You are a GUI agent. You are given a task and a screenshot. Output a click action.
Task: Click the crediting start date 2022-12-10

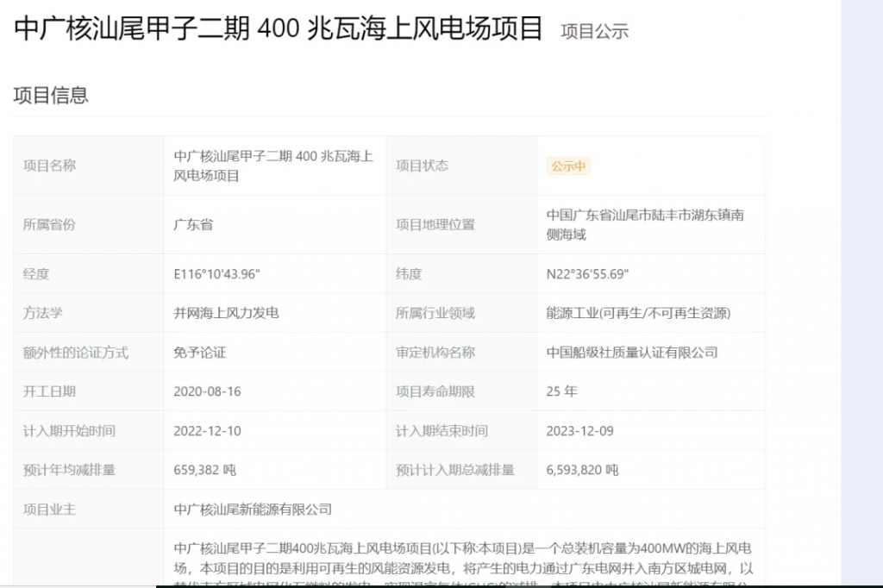tap(207, 431)
